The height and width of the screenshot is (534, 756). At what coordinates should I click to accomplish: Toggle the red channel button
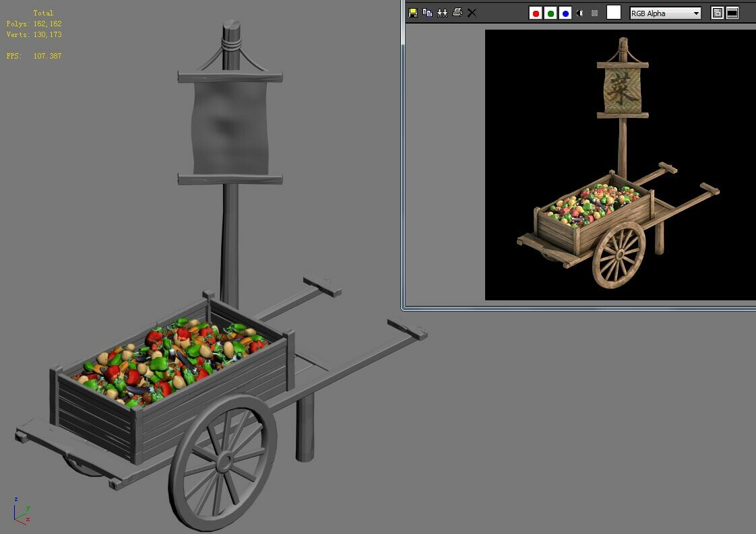click(536, 13)
